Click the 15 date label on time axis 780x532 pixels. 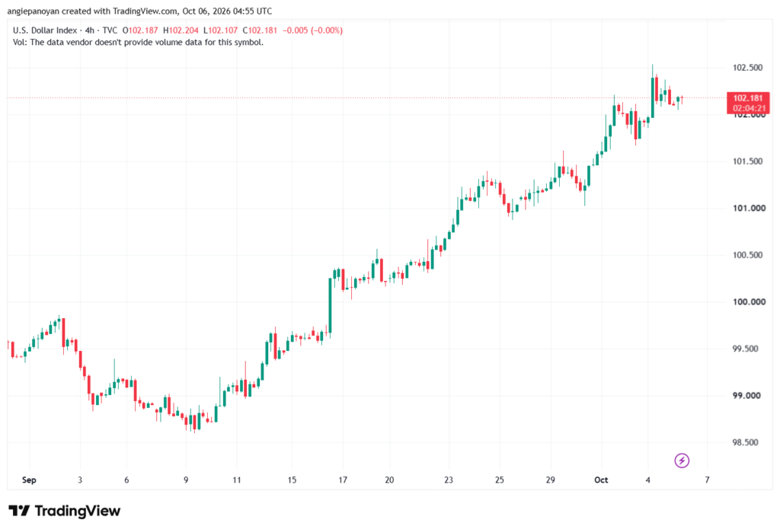point(292,479)
